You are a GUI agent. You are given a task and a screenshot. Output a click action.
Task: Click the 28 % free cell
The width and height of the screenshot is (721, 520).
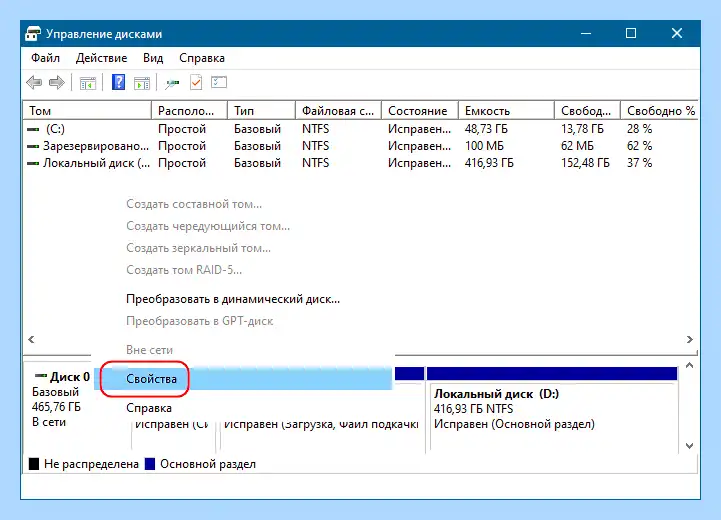pos(639,129)
